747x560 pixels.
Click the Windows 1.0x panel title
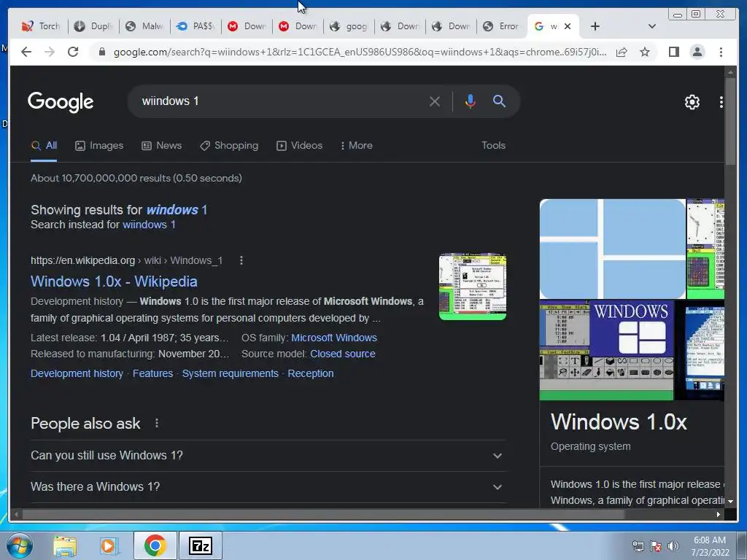[619, 422]
